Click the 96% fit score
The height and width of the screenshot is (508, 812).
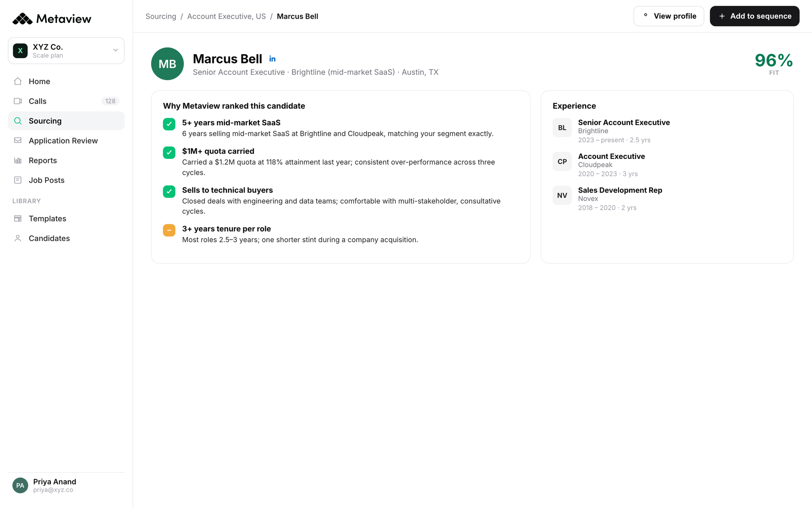pyautogui.click(x=774, y=61)
